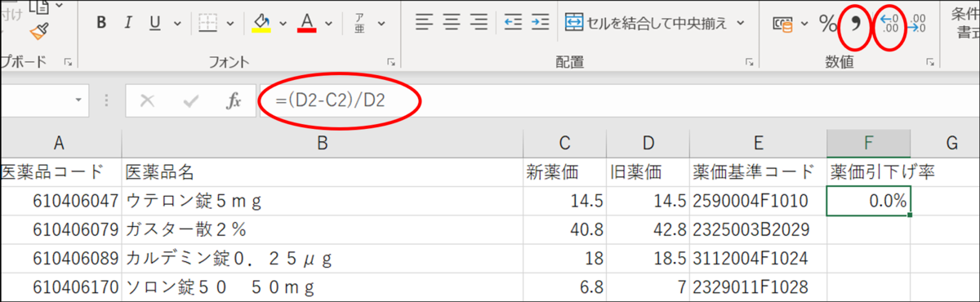The image size is (980, 302).
Task: Select cell 医薬品コード
Action: 60,172
